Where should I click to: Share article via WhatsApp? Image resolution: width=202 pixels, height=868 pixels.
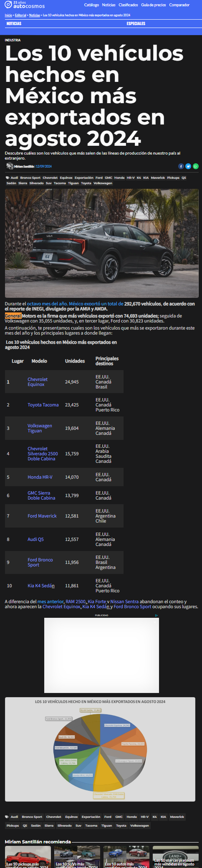pos(195,166)
